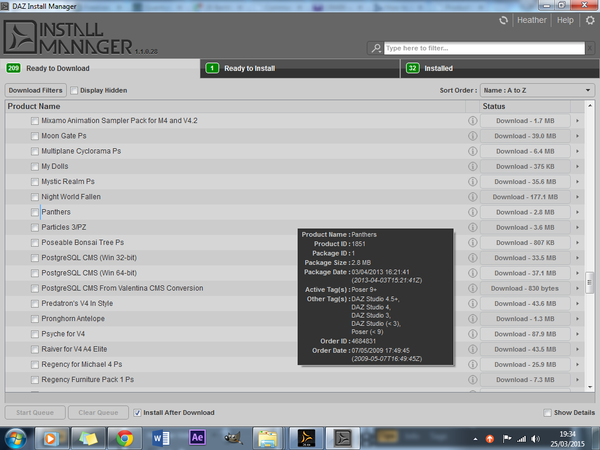Viewport: 600px width, 450px height.
Task: Select the PostgreSQL CMS (Win 64-bit) row name
Action: click(89, 273)
